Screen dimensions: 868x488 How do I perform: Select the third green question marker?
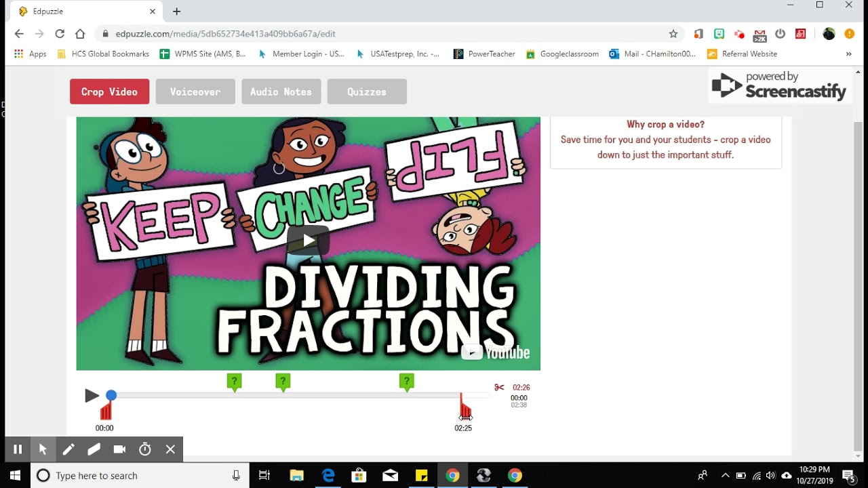(406, 382)
